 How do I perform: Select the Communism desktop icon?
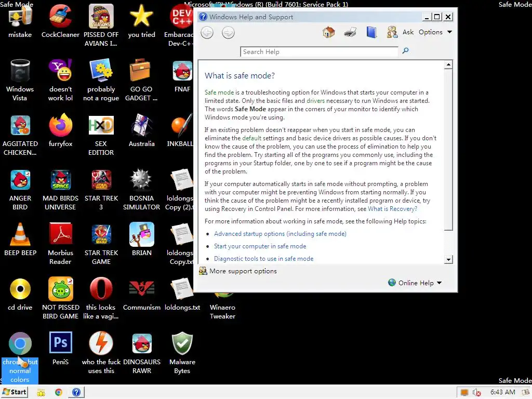(x=141, y=294)
